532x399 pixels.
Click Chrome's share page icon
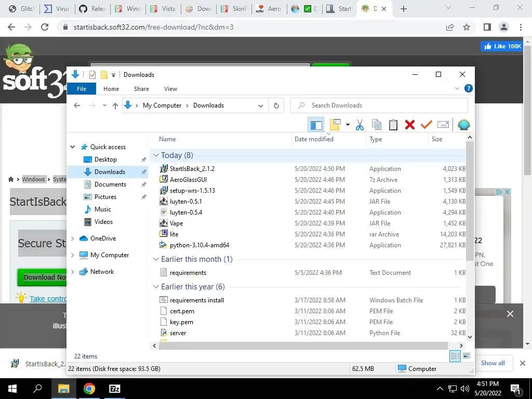pos(450,27)
